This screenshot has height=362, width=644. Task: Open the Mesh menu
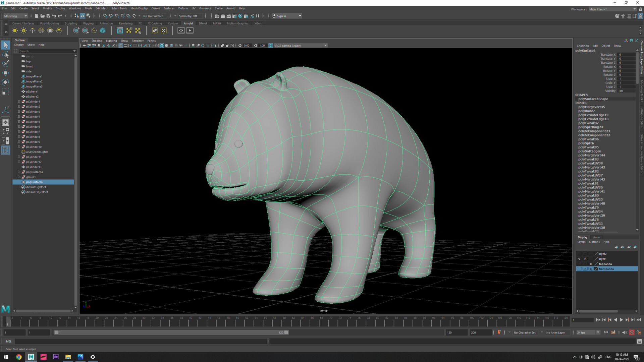point(88,8)
